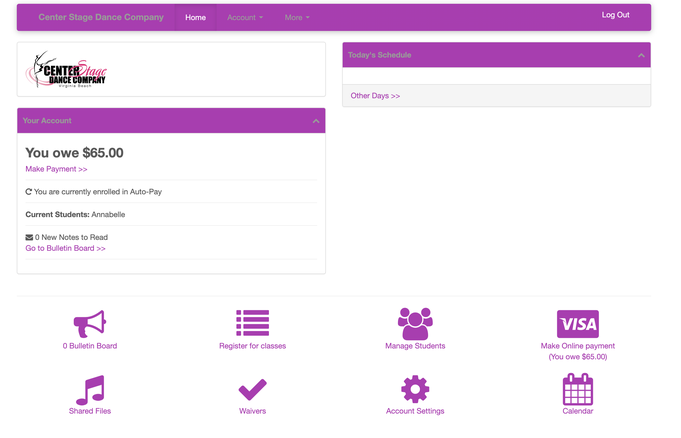The height and width of the screenshot is (438, 681).
Task: Open the Account dropdown menu
Action: tap(245, 17)
